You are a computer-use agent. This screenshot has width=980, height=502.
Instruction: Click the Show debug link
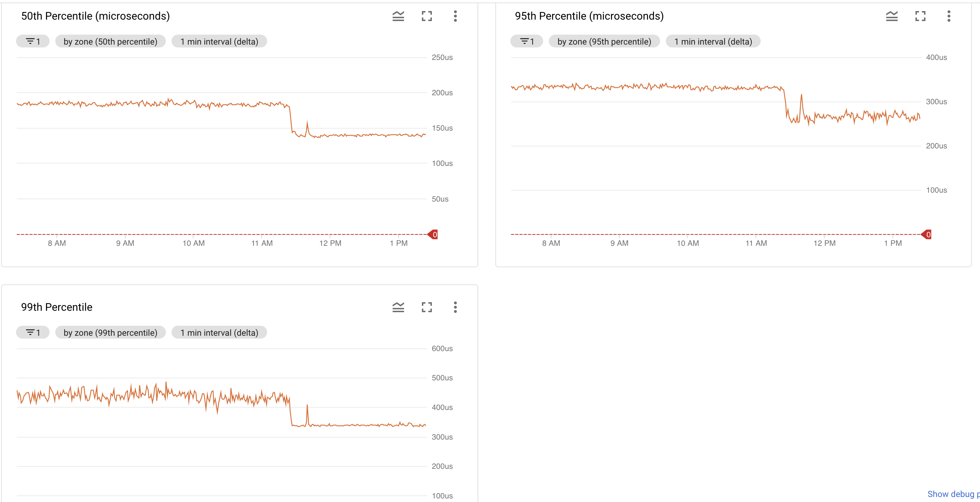[x=952, y=494]
